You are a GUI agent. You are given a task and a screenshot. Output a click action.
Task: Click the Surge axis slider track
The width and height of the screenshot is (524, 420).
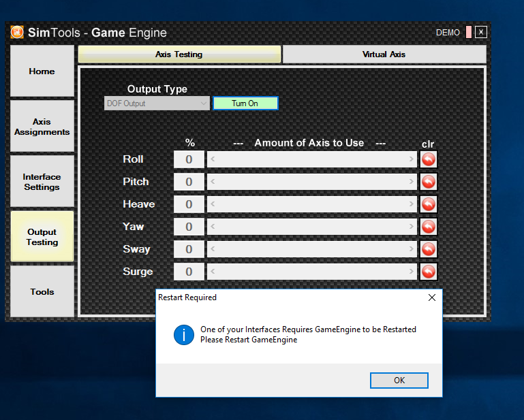point(312,272)
